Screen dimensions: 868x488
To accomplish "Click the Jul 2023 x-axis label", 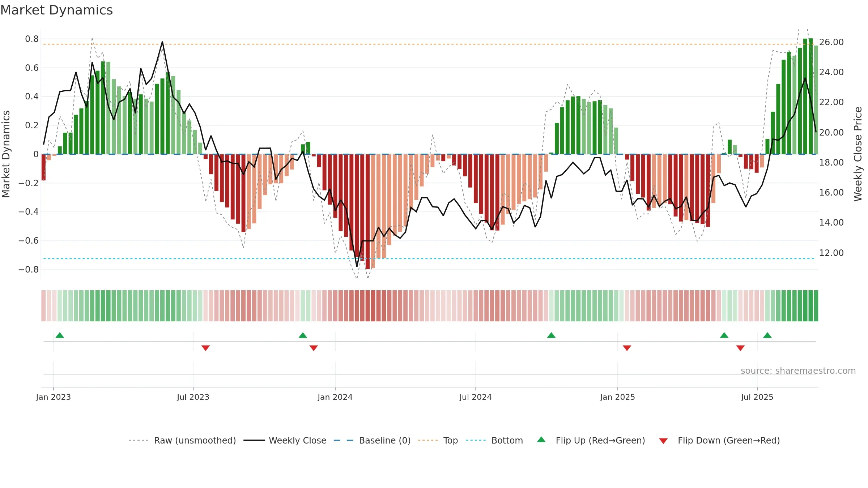I will click(x=193, y=397).
